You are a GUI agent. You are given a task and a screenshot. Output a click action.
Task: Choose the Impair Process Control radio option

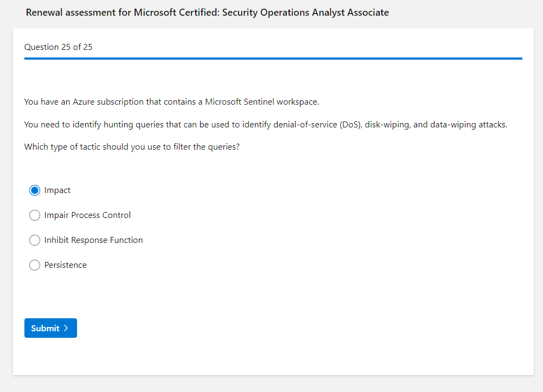(x=35, y=215)
